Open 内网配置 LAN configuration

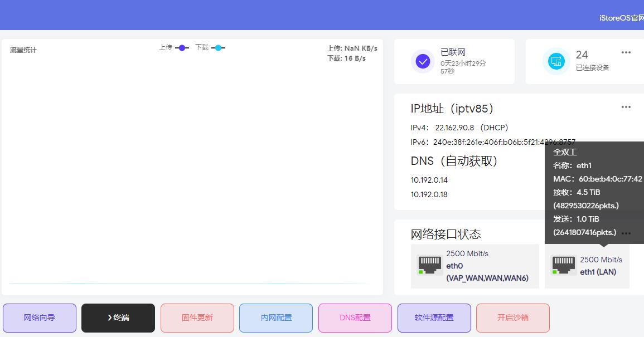coord(276,318)
